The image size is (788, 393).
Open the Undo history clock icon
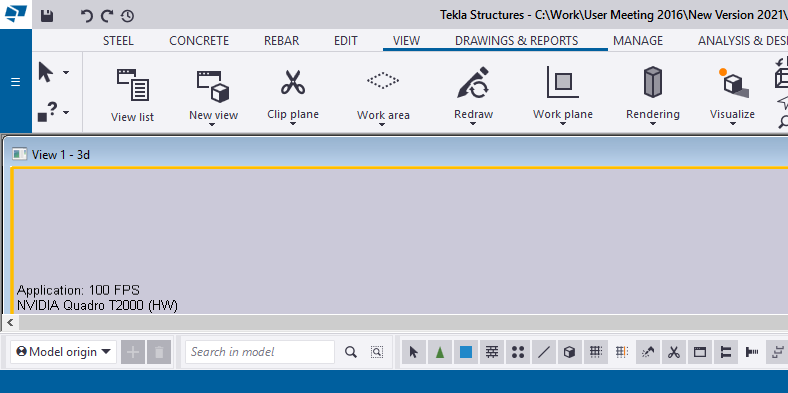127,16
